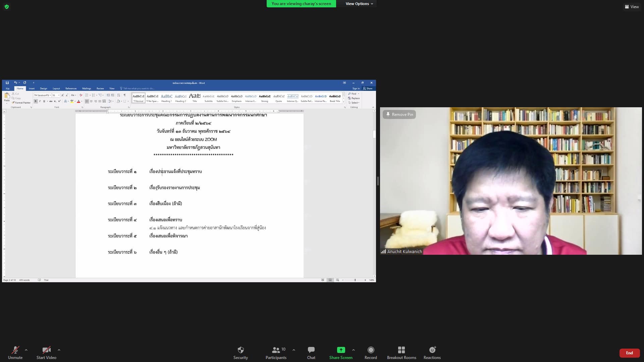Start recording the meeting
The width and height of the screenshot is (644, 362).
(x=371, y=353)
